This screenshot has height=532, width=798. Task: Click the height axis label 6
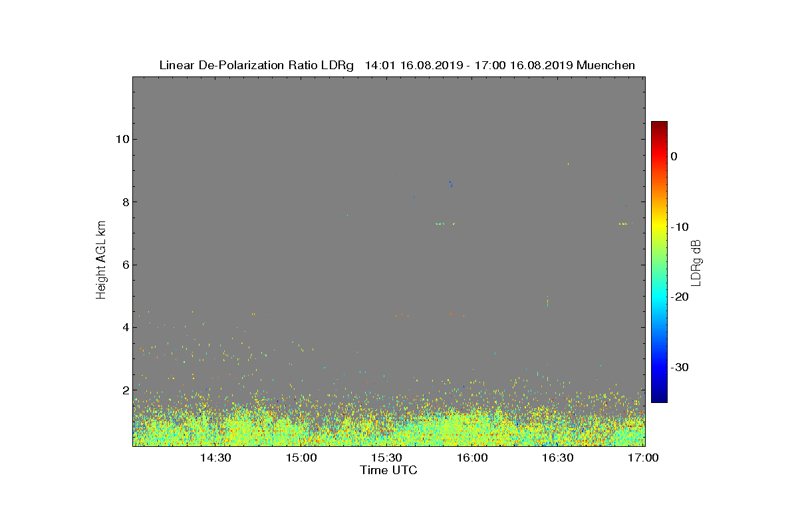coord(125,265)
